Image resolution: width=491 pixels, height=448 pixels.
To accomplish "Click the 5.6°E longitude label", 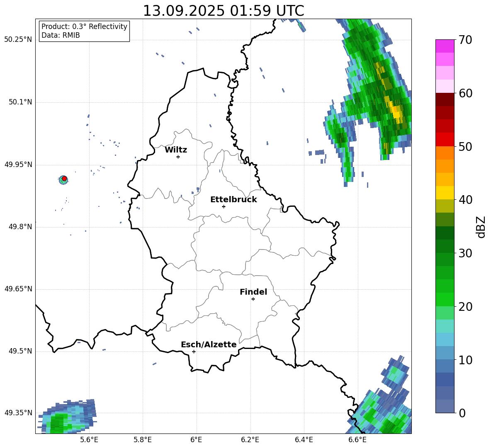I will pos(89,440).
